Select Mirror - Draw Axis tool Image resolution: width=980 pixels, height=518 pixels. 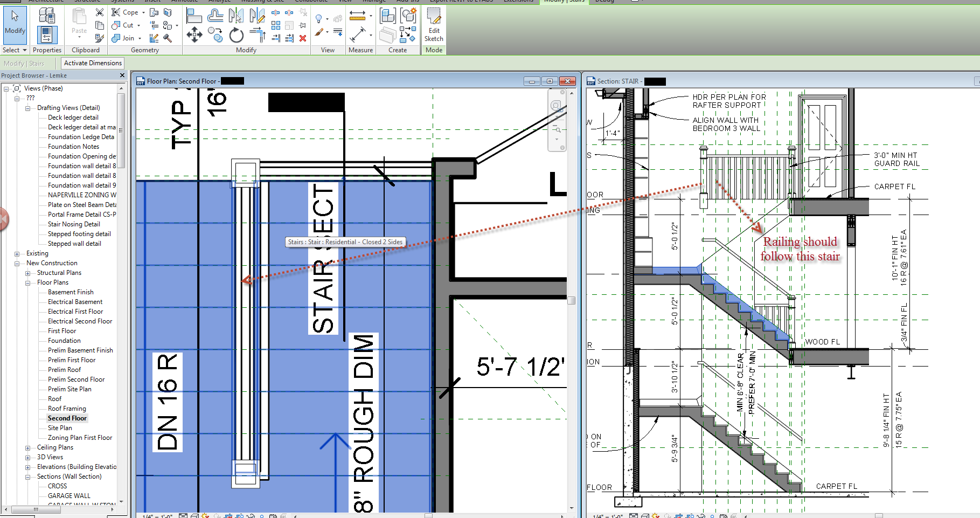(x=257, y=16)
